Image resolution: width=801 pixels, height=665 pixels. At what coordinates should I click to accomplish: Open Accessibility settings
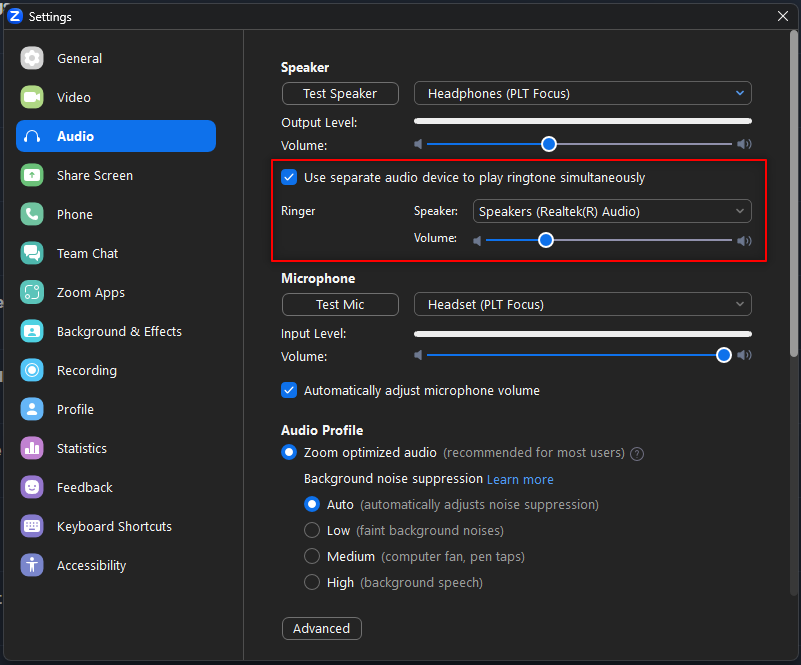point(116,565)
